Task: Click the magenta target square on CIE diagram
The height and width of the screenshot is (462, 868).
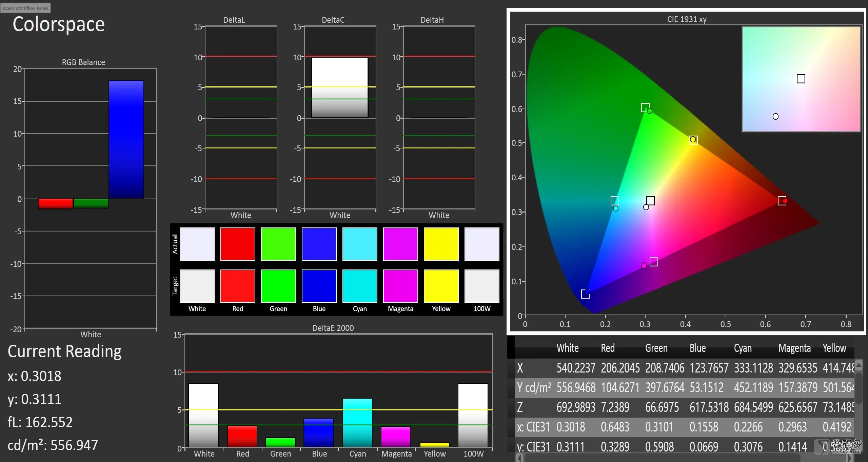Action: (x=654, y=262)
